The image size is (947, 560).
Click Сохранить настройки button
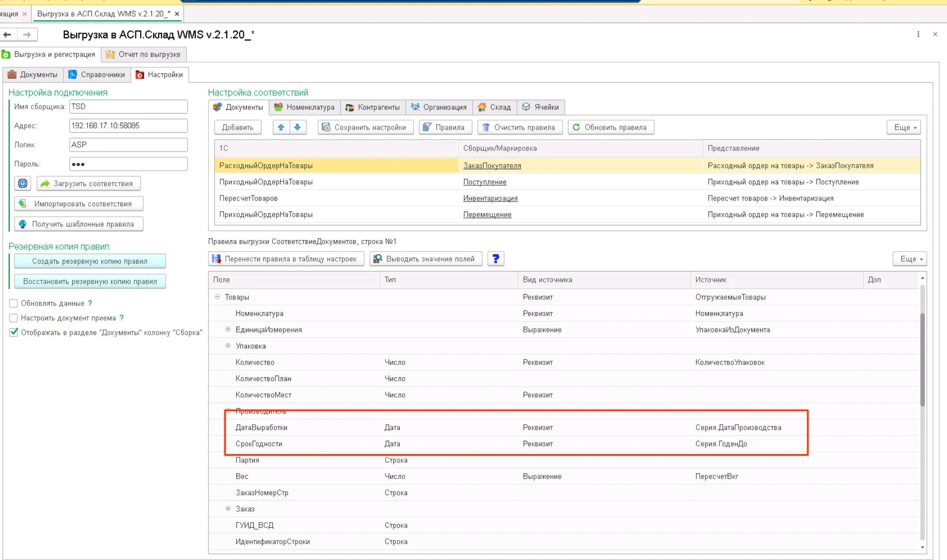tap(366, 127)
